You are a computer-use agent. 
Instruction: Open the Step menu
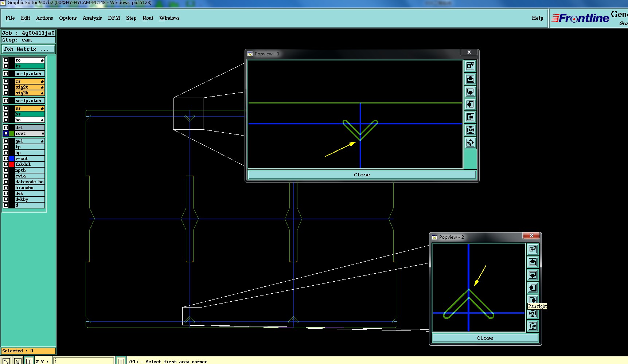pyautogui.click(x=131, y=18)
